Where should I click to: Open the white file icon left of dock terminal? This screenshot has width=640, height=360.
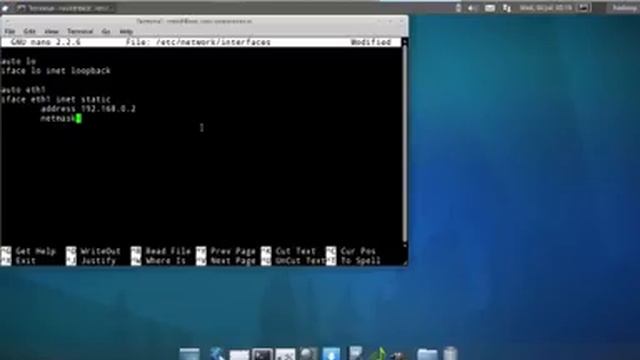239,355
